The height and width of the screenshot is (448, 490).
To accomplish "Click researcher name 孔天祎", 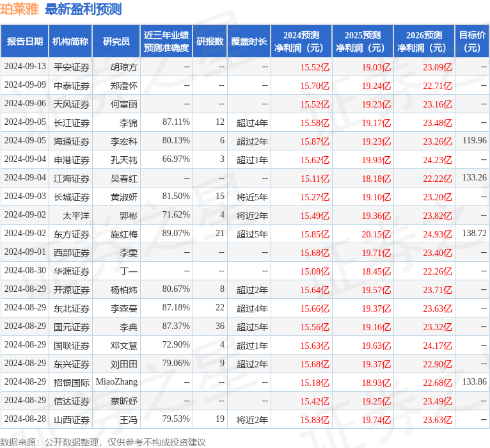I will pos(123,160).
